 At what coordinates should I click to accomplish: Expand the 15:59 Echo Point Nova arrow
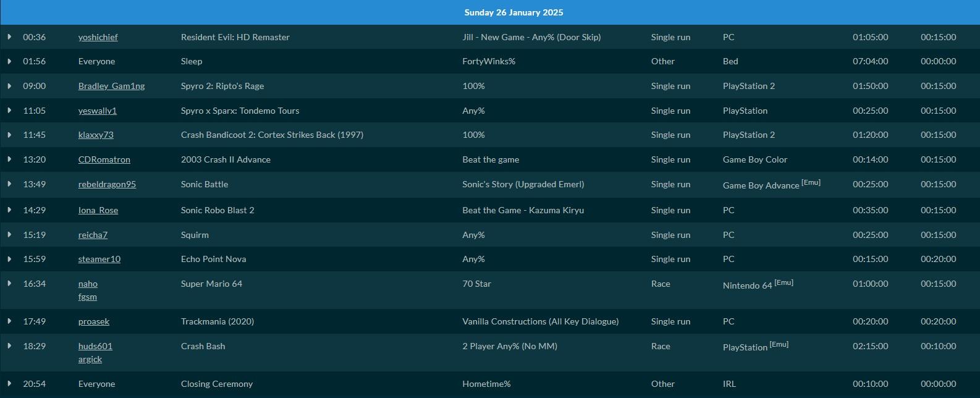pyautogui.click(x=9, y=259)
